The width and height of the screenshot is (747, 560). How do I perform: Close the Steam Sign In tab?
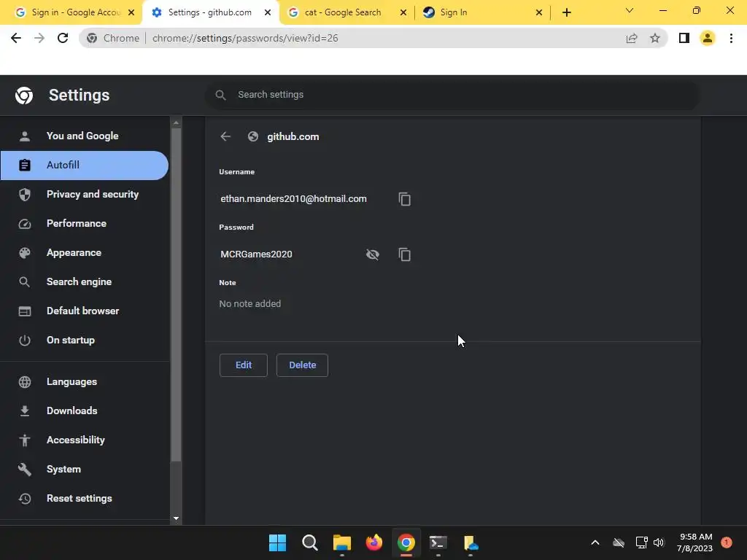click(539, 12)
